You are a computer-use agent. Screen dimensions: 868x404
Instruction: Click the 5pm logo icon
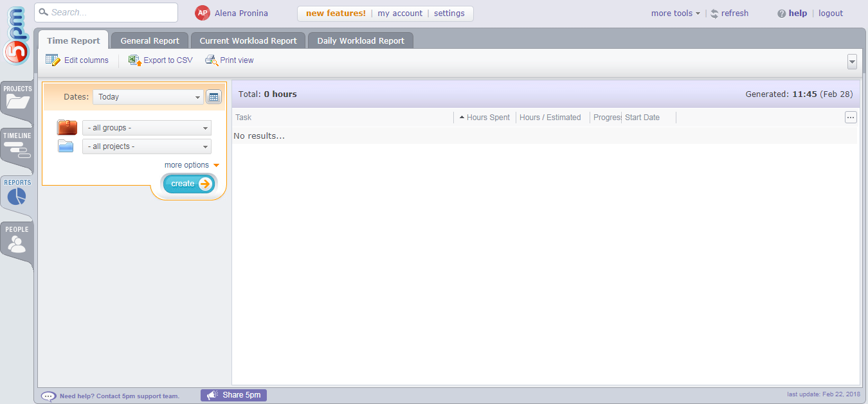tap(17, 35)
